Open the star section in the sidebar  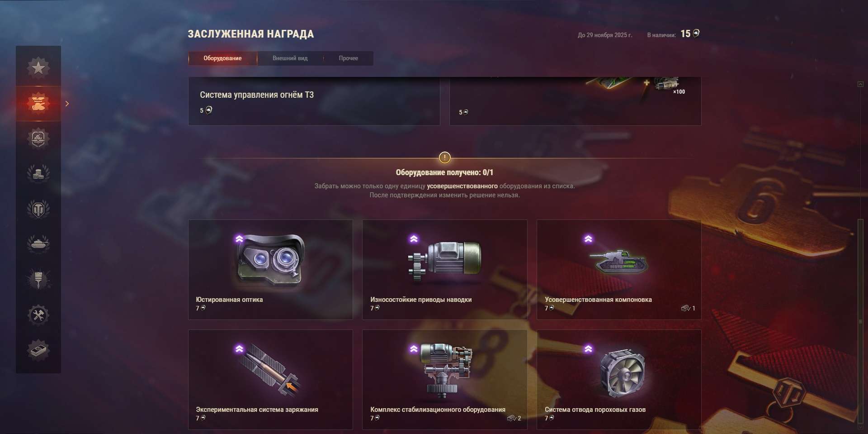(38, 68)
